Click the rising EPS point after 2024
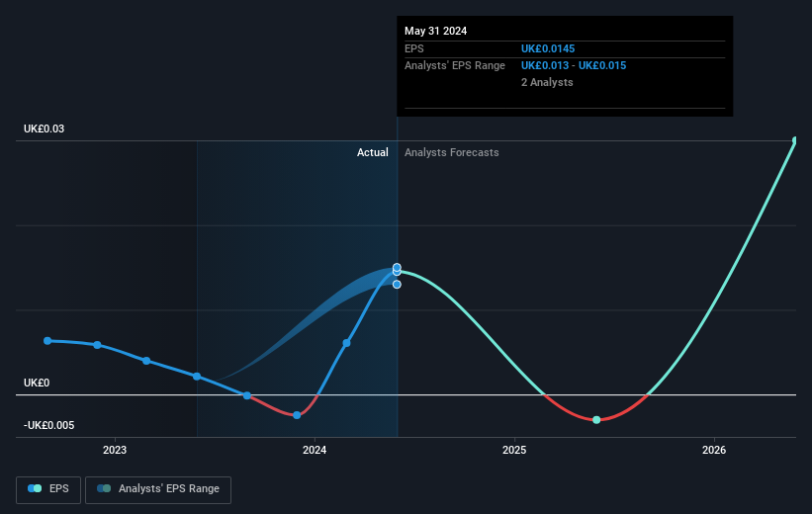 point(346,343)
